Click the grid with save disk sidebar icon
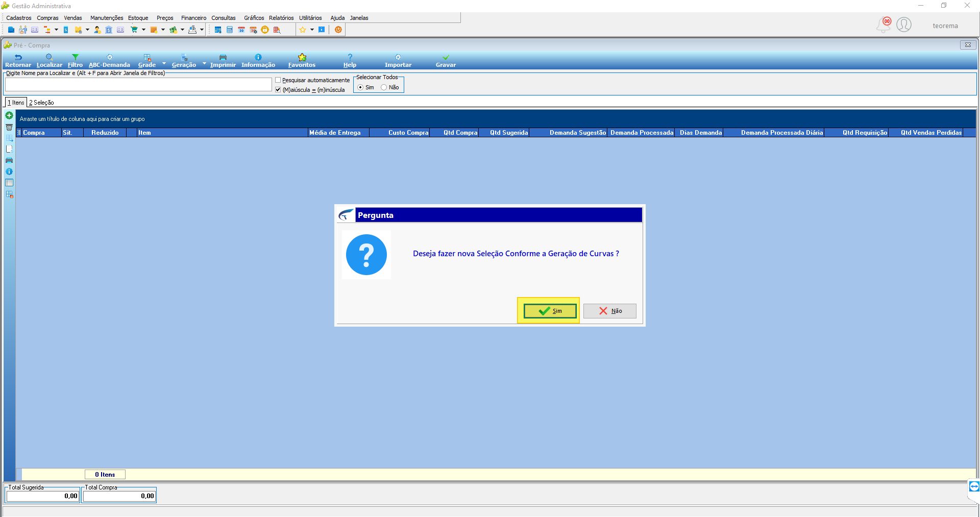The image size is (980, 517). pyautogui.click(x=9, y=194)
